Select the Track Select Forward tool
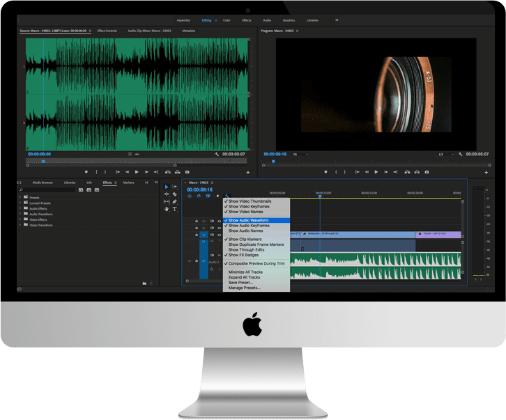This screenshot has width=506, height=420. tap(174, 187)
